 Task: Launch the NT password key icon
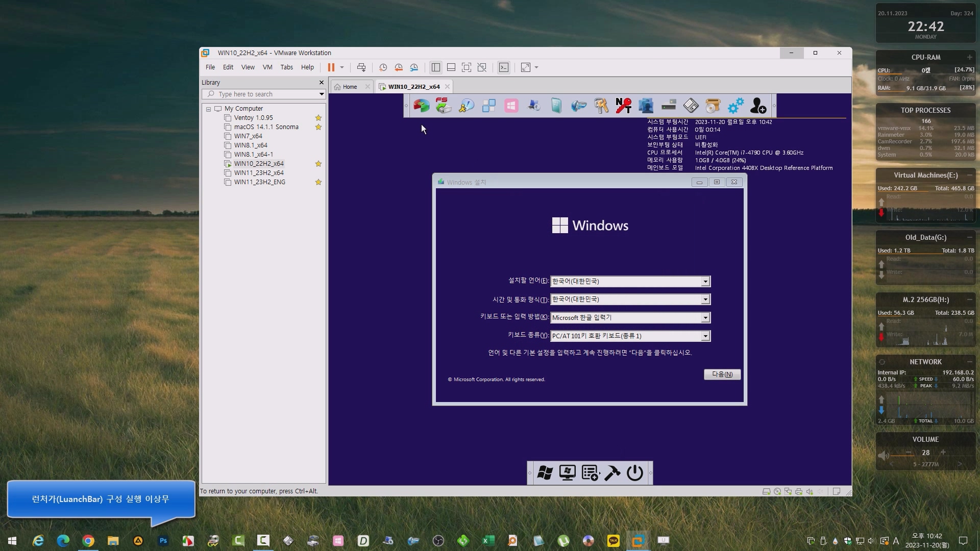623,106
